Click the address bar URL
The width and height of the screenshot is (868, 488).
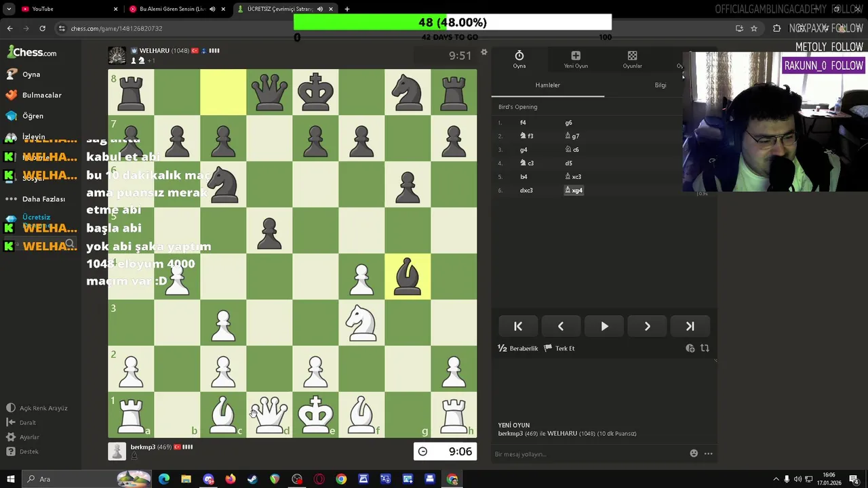tap(116, 28)
